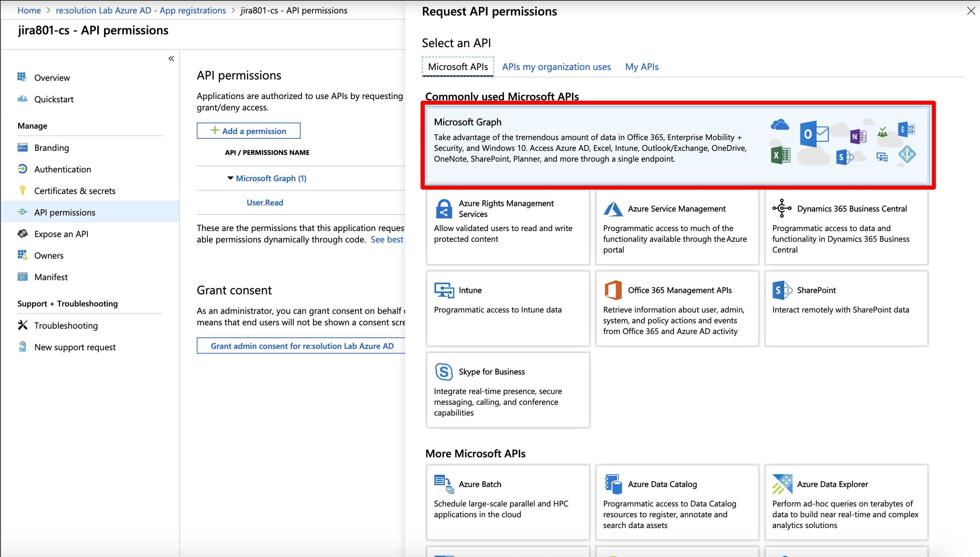Viewport: 980px width, 557px height.
Task: Click the OneDrive cloud icon in Graph card
Action: tap(780, 125)
